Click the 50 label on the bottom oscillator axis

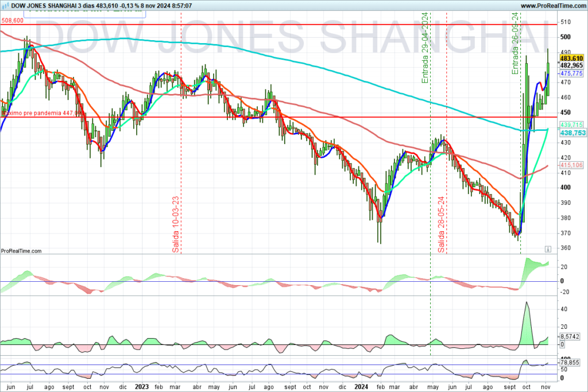(564, 370)
